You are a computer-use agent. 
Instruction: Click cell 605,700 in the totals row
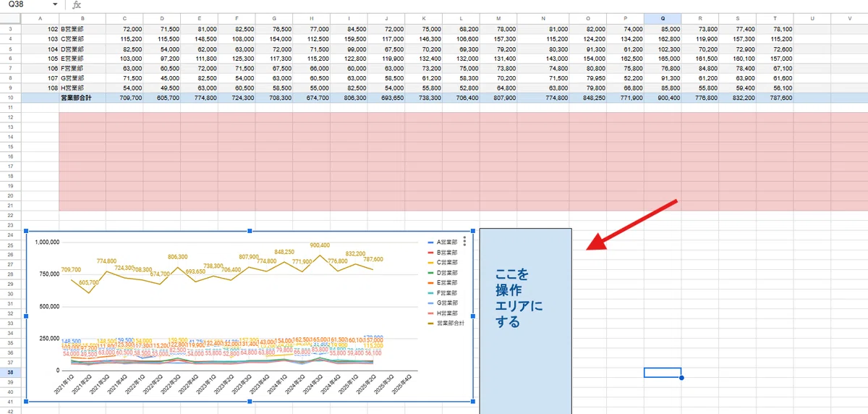pos(162,97)
